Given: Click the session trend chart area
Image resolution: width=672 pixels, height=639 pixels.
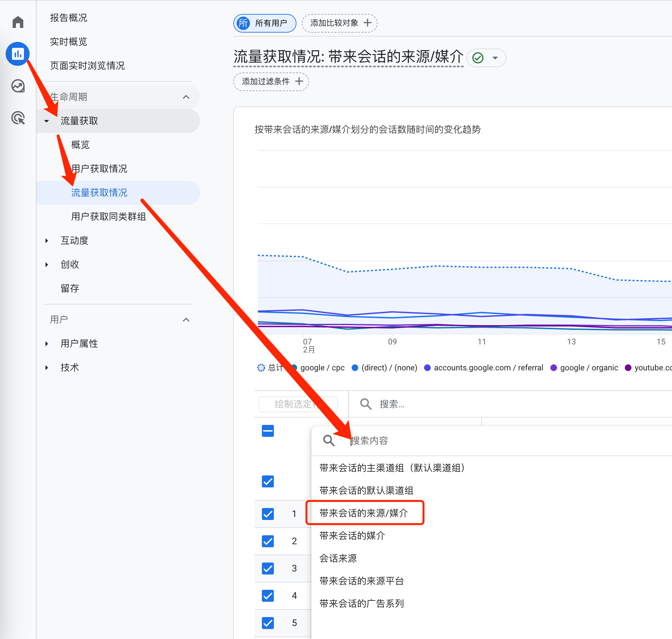Looking at the screenshot, I should click(x=464, y=242).
